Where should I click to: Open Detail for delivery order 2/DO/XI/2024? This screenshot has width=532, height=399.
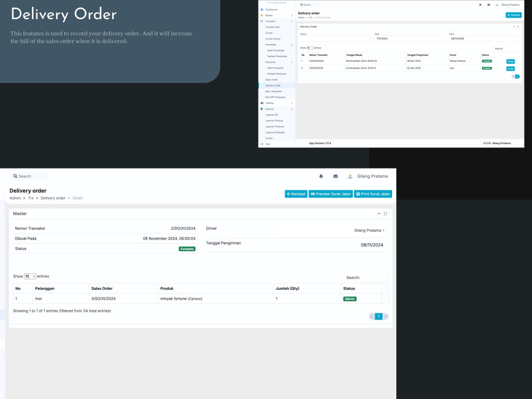510,61
